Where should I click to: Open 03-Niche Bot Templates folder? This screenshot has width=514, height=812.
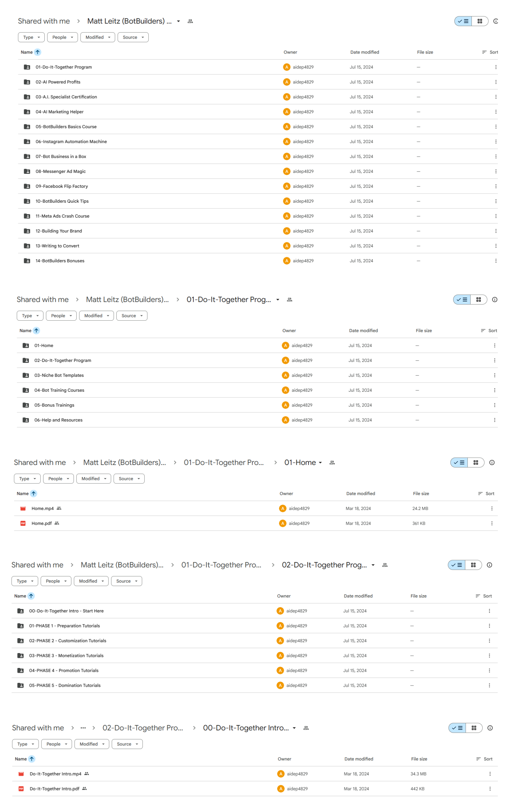coord(59,375)
